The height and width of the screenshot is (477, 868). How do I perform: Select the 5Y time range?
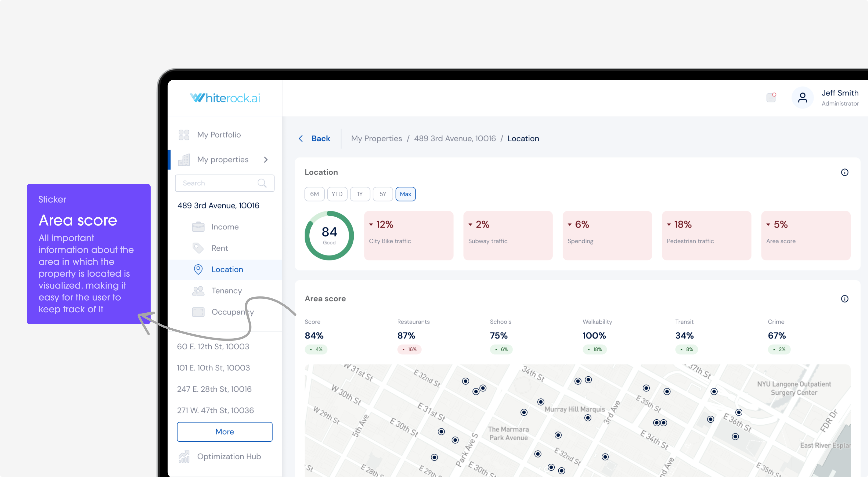[x=383, y=194]
